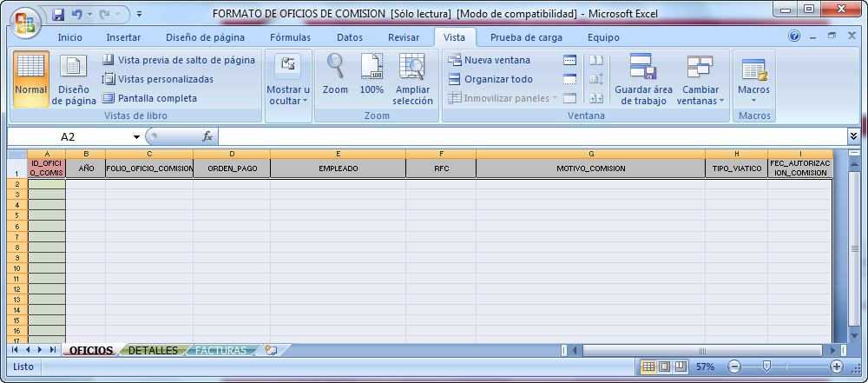Image resolution: width=868 pixels, height=383 pixels.
Task: Click the Select All corner
Action: pos(17,154)
